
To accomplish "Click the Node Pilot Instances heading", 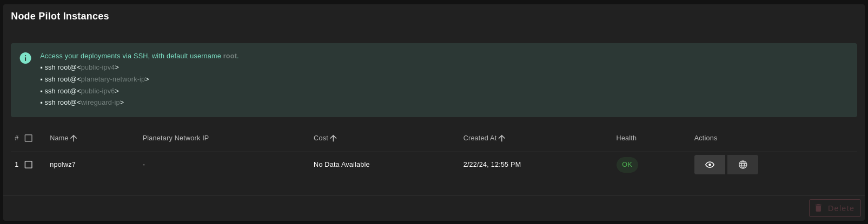I will (60, 16).
